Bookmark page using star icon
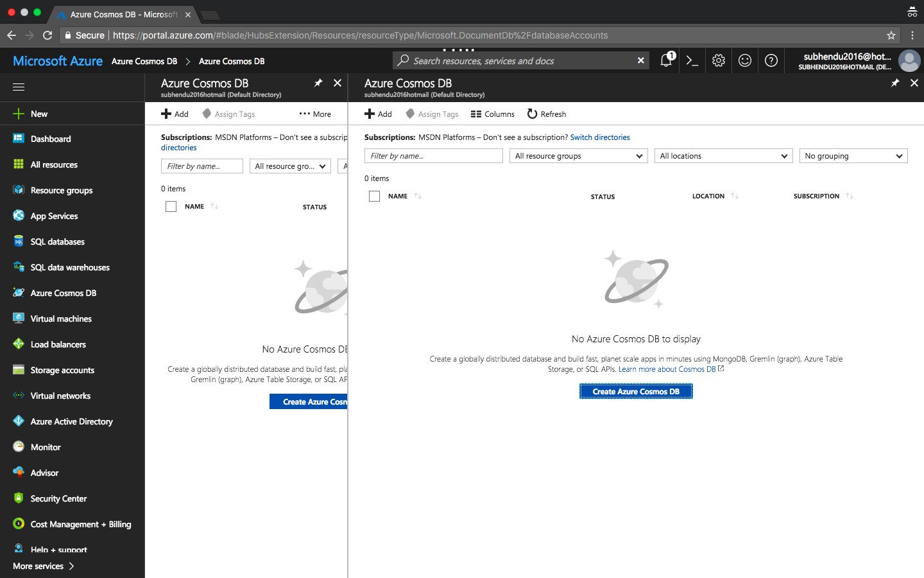The image size is (924, 578). pos(891,35)
